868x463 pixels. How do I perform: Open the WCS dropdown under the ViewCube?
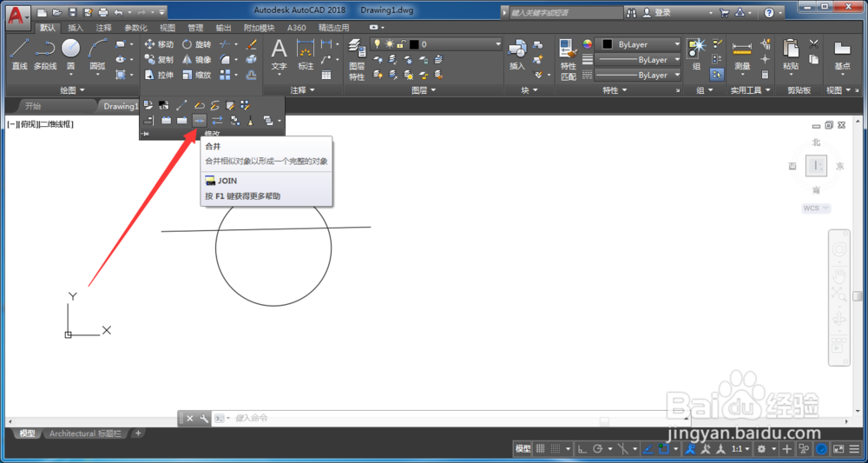[817, 208]
